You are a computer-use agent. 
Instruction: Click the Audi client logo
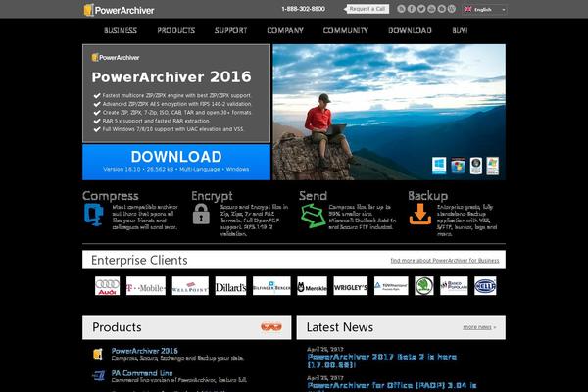(x=107, y=286)
